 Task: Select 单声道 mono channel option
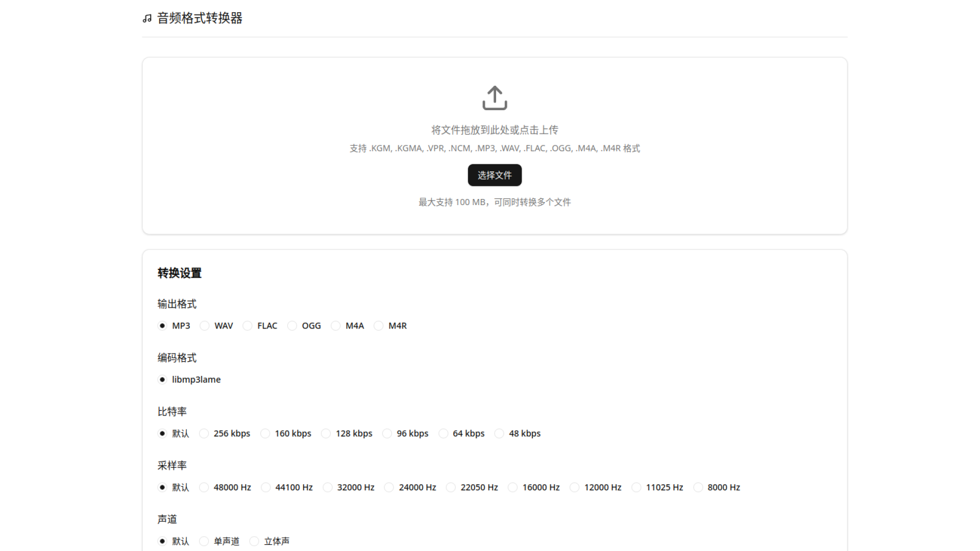tap(204, 541)
